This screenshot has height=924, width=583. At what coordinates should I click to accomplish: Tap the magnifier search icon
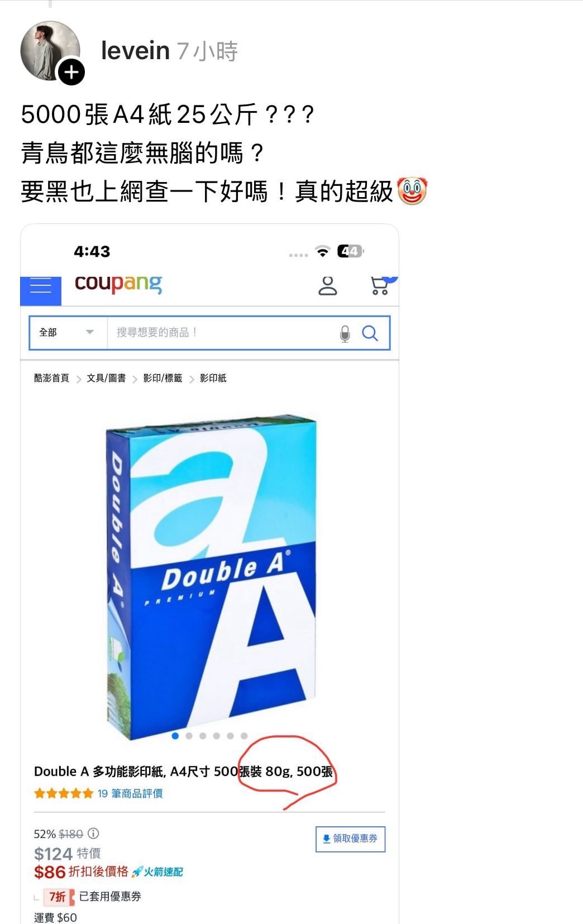coord(370,333)
